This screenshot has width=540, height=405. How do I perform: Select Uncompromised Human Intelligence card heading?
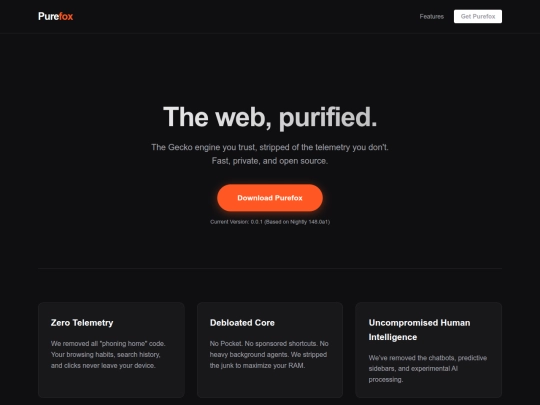[x=419, y=330]
